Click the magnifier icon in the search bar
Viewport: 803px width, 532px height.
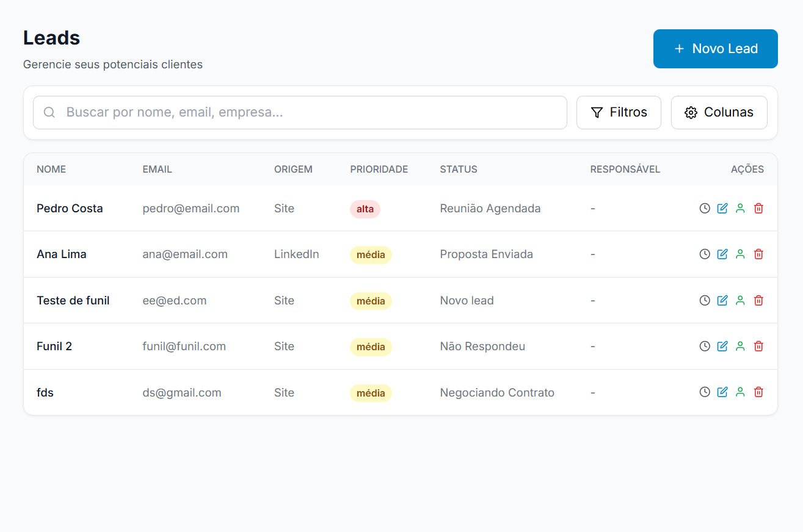point(49,112)
